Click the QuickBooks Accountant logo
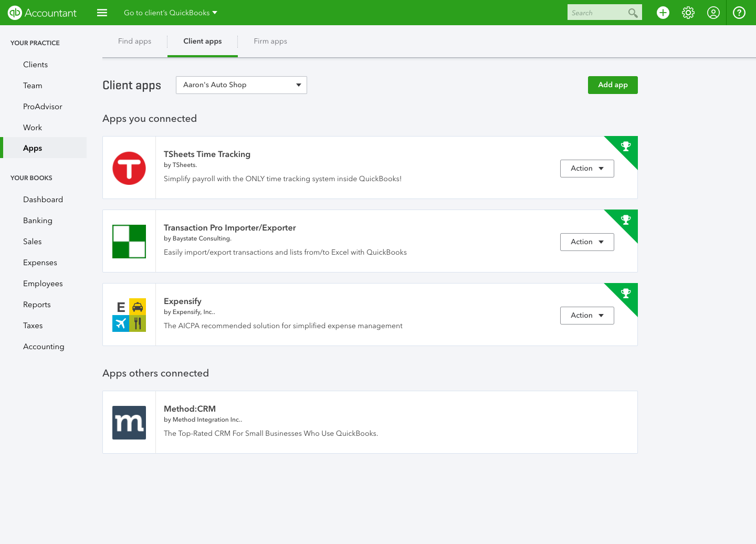The height and width of the screenshot is (544, 756). coord(42,13)
